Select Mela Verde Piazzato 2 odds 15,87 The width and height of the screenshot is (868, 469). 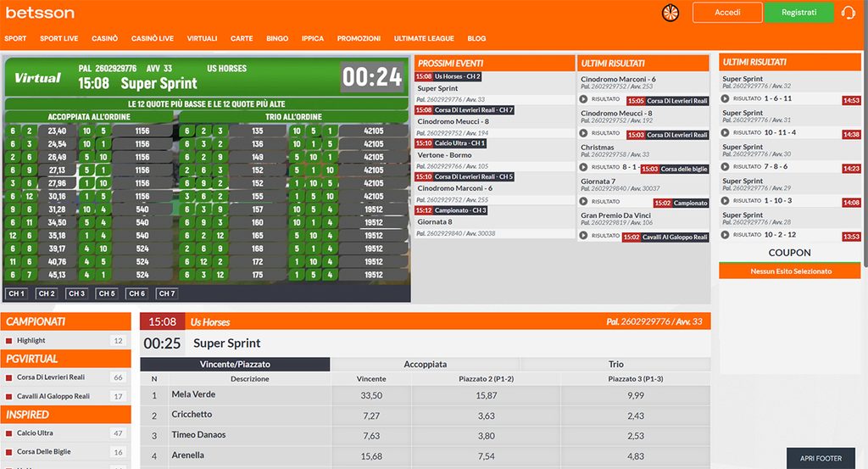pos(487,396)
